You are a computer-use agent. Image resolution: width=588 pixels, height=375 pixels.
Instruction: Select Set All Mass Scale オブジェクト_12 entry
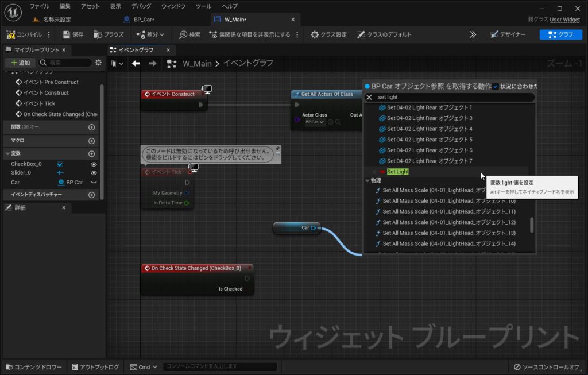pyautogui.click(x=446, y=222)
